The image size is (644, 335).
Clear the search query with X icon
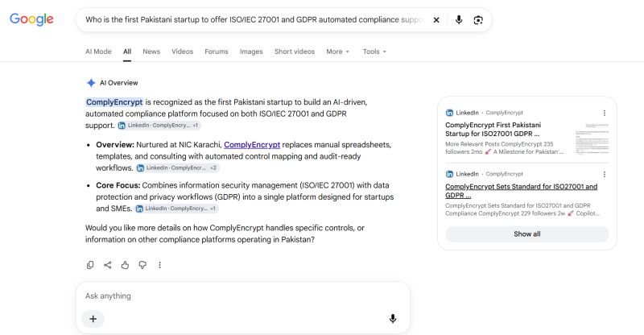(x=436, y=20)
